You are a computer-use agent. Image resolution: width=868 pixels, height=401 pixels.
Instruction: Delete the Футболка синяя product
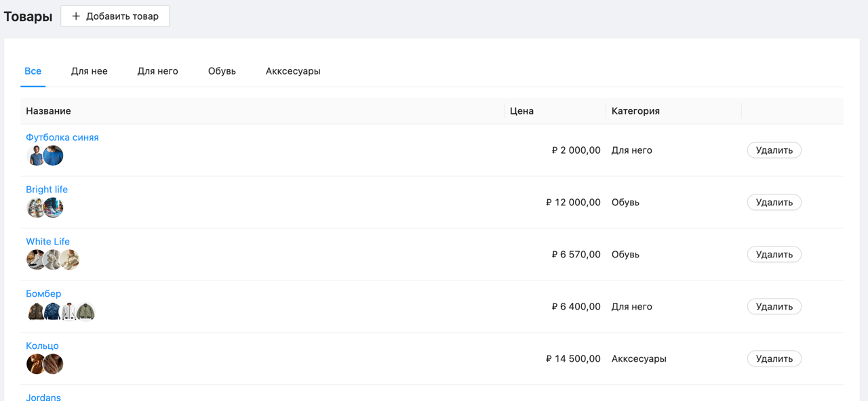click(774, 150)
